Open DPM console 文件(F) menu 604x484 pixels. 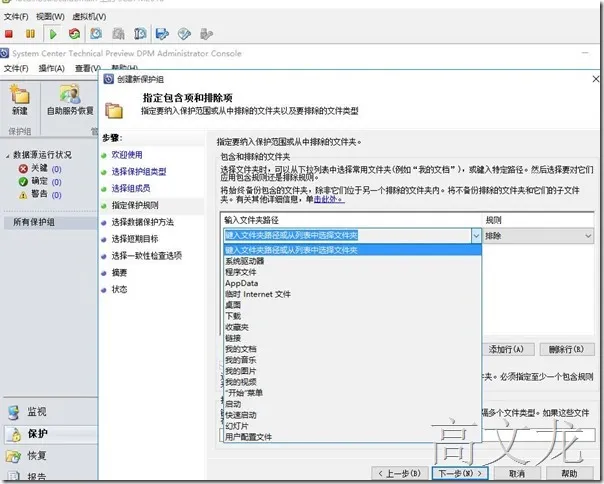coord(16,69)
